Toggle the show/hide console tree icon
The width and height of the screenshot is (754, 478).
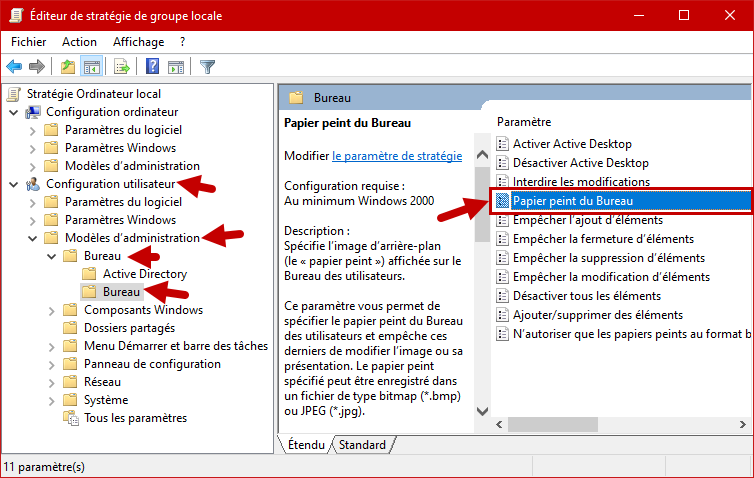(91, 66)
